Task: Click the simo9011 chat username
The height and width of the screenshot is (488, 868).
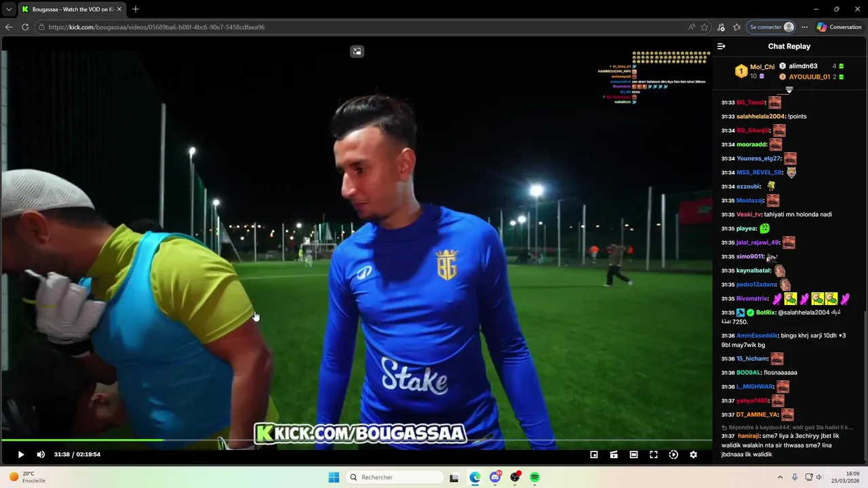Action: pos(749,256)
